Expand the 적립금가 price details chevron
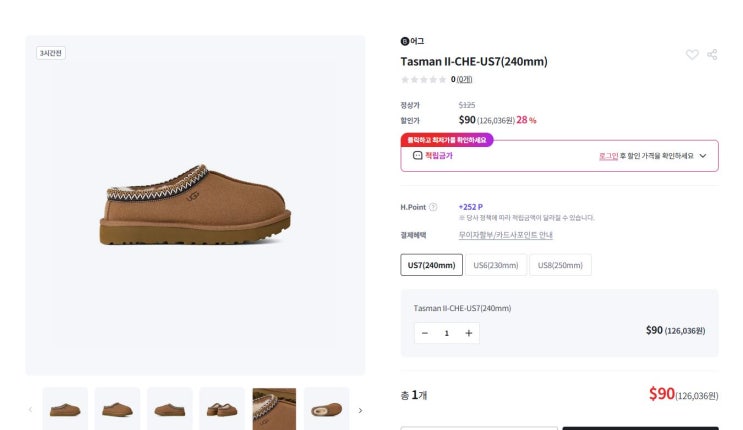Viewport: 743px width, 430px height. (703, 156)
